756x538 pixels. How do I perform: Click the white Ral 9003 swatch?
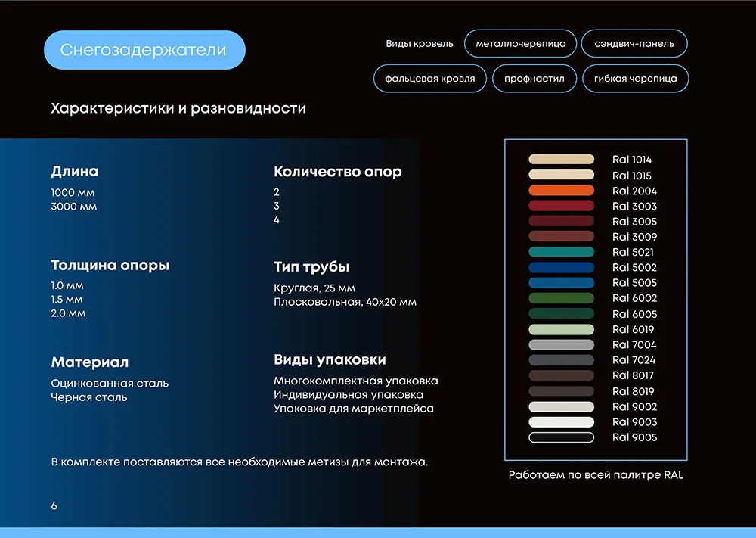coord(561,422)
